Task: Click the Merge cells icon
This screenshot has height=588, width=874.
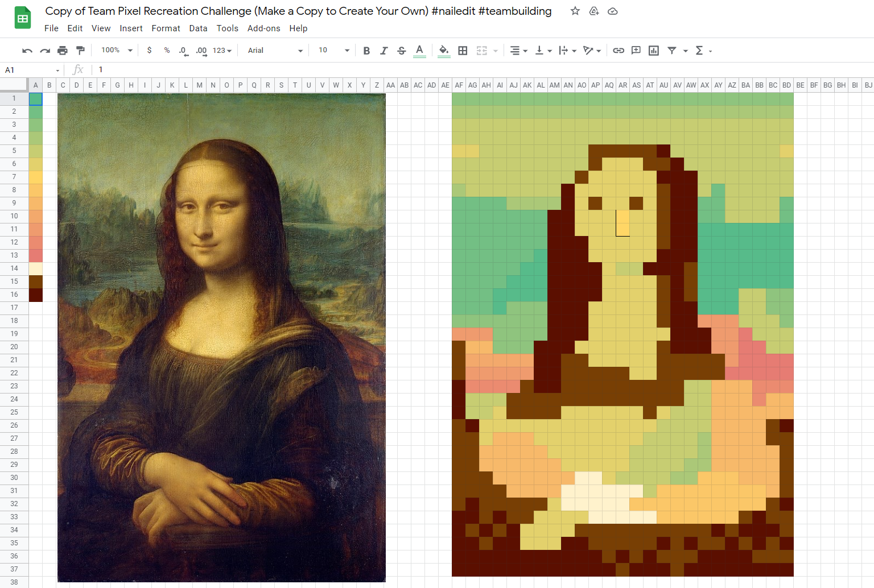Action: click(x=482, y=51)
